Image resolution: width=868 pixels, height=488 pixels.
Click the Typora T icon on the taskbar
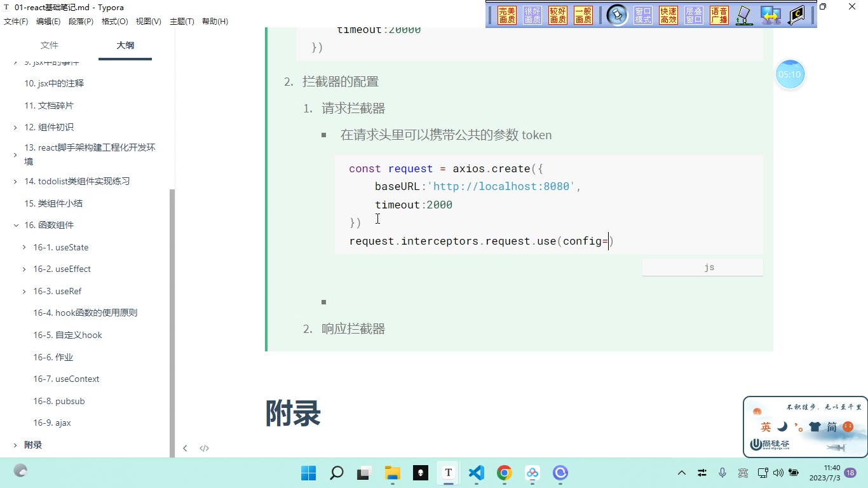(x=449, y=473)
